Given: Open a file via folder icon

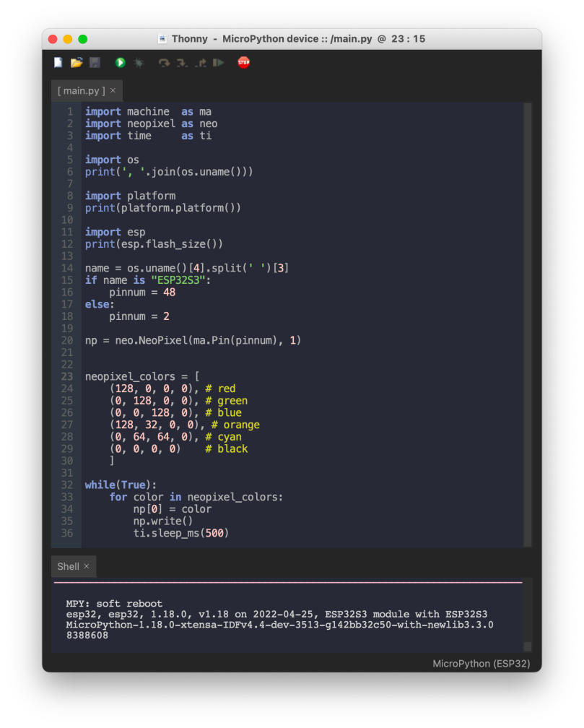Looking at the screenshot, I should 77,63.
